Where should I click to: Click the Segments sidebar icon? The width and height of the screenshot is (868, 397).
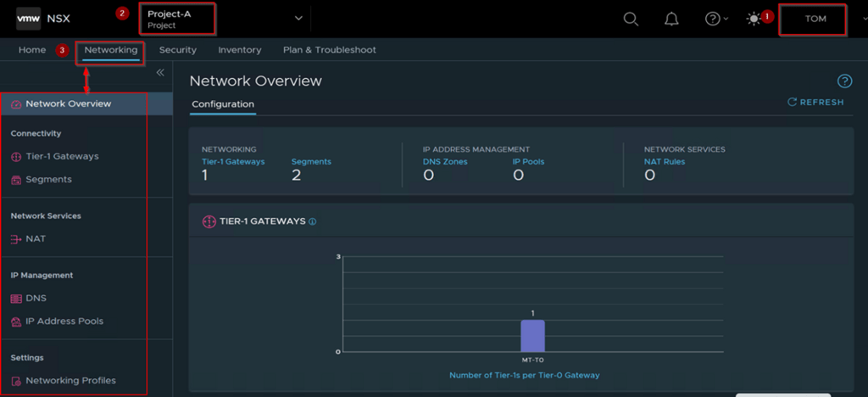pyautogui.click(x=17, y=180)
